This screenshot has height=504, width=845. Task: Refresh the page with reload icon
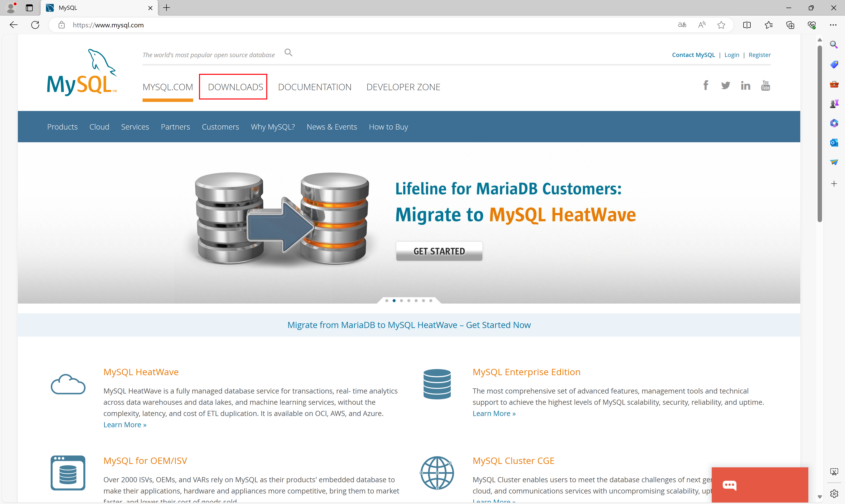click(35, 25)
